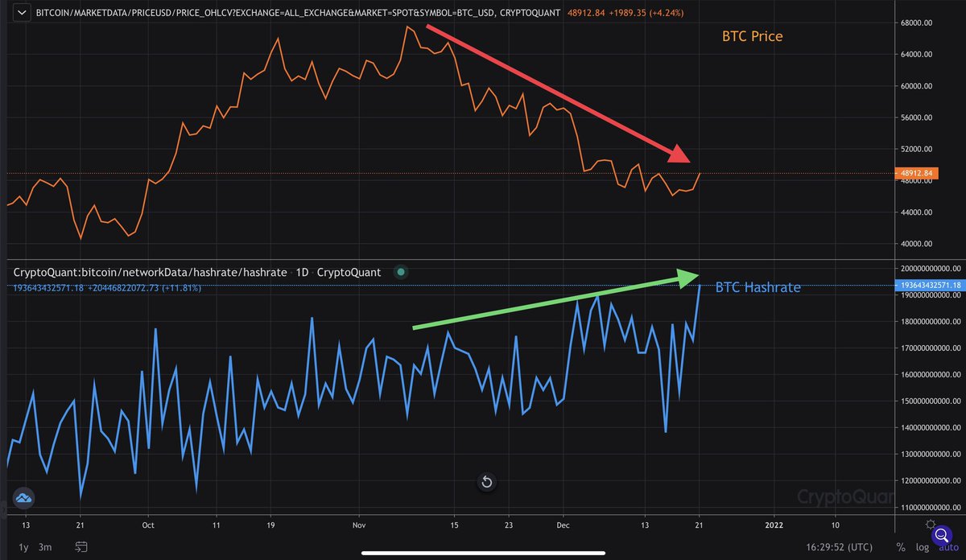Click the 52000.00 price axis label
The image size is (966, 560).
(918, 150)
